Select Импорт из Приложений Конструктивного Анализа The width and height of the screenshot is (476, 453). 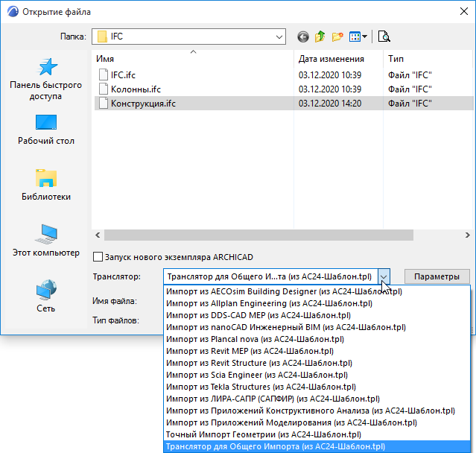[x=317, y=411]
